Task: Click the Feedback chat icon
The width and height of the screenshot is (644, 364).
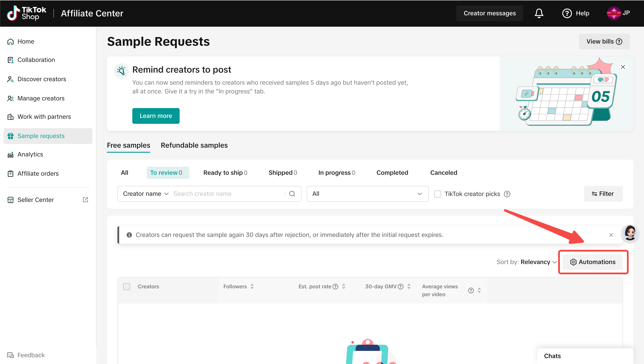Action: 11,355
